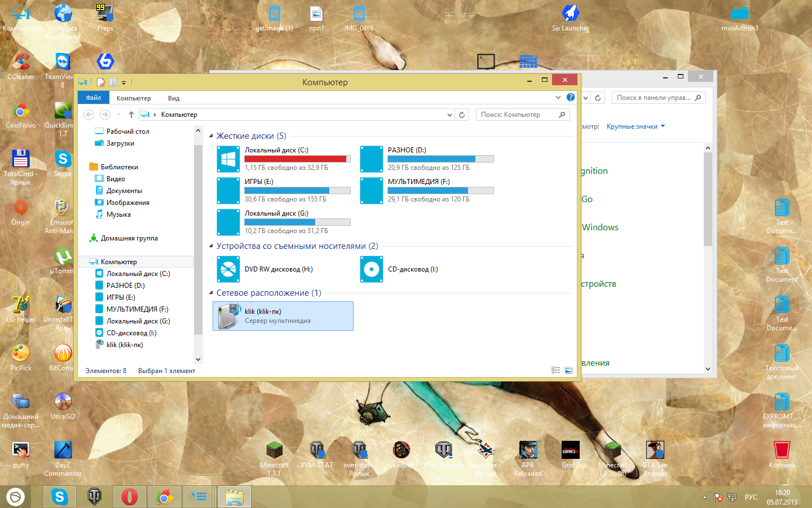Click the Поиск: Компьютер search field
Image resolution: width=812 pixels, height=508 pixels.
coord(523,115)
